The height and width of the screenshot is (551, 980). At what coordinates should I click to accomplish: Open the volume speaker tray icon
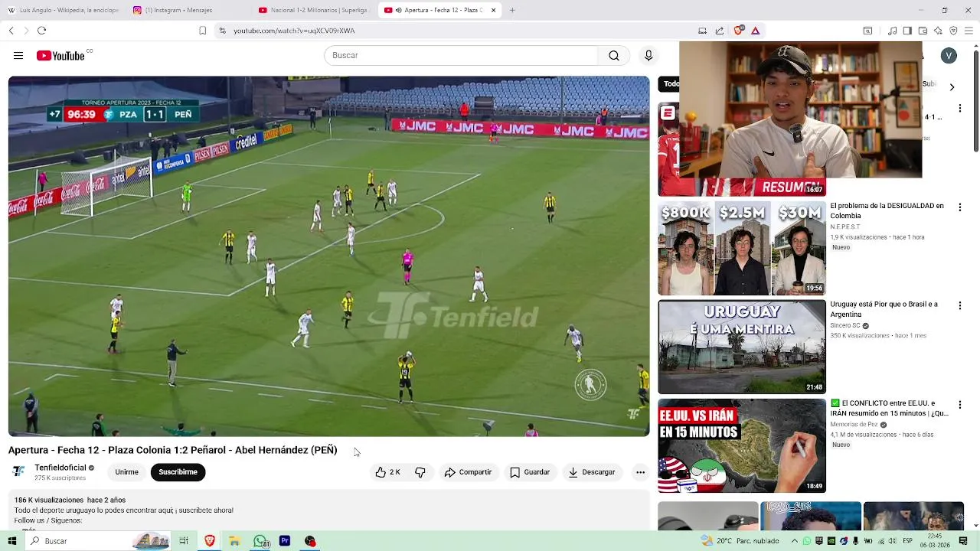click(891, 541)
